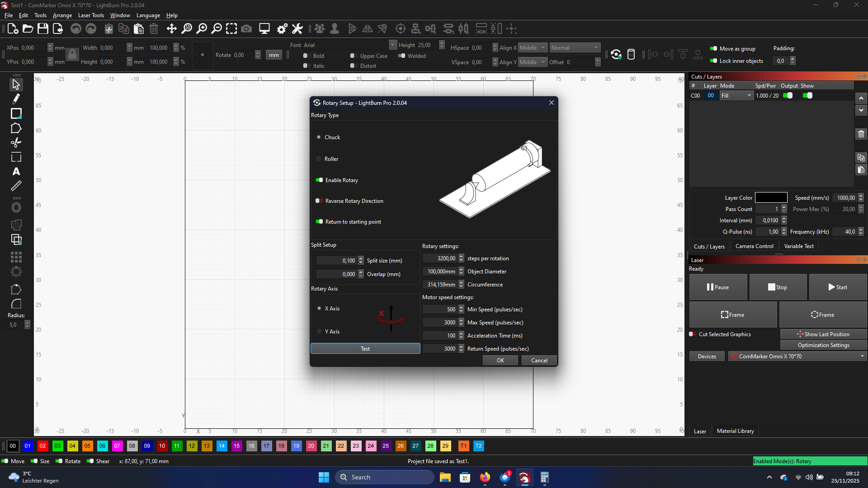Open the Laser Tools menu
Image resolution: width=868 pixels, height=488 pixels.
(91, 15)
